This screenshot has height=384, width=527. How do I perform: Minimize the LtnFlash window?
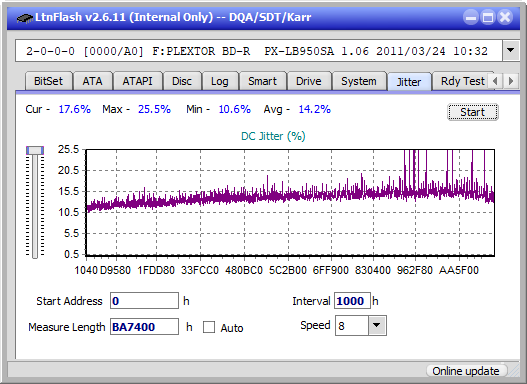[471, 17]
